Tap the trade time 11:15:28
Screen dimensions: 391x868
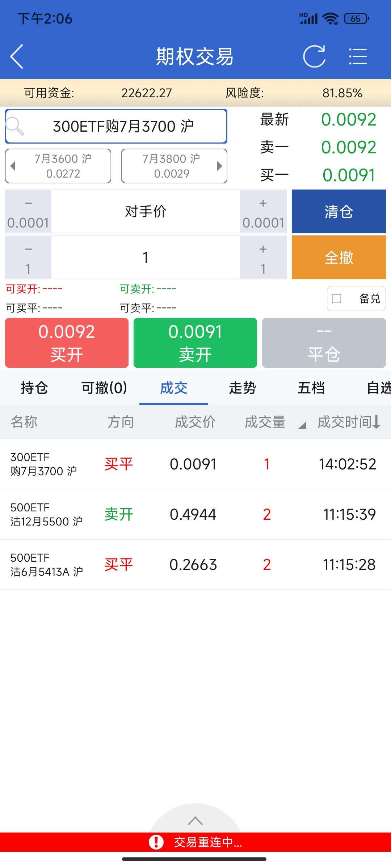tap(349, 565)
